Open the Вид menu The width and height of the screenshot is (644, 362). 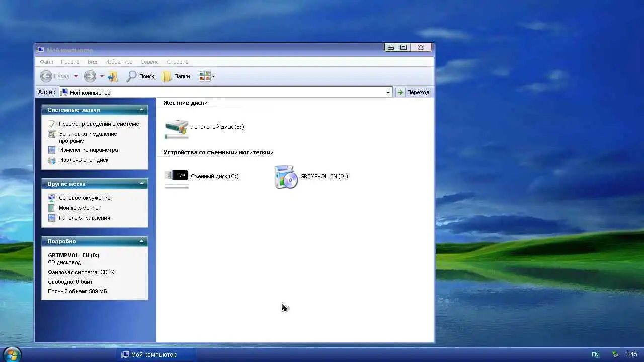[x=92, y=62]
